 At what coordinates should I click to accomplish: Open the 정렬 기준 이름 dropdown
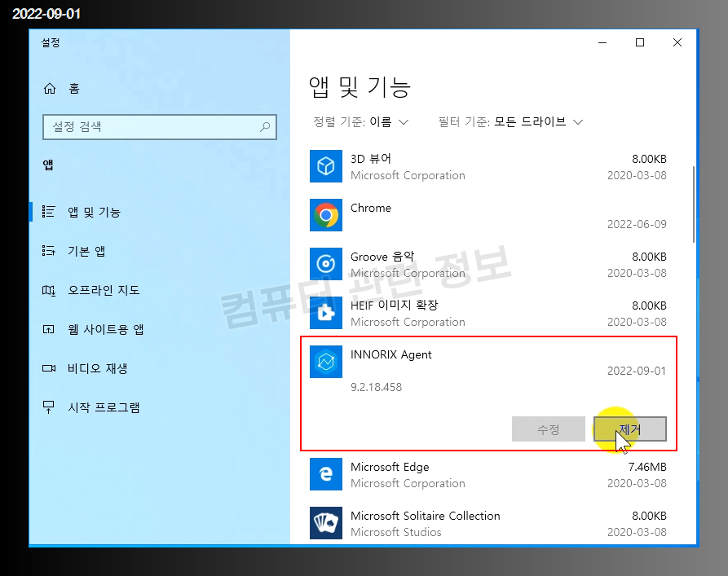coord(361,122)
